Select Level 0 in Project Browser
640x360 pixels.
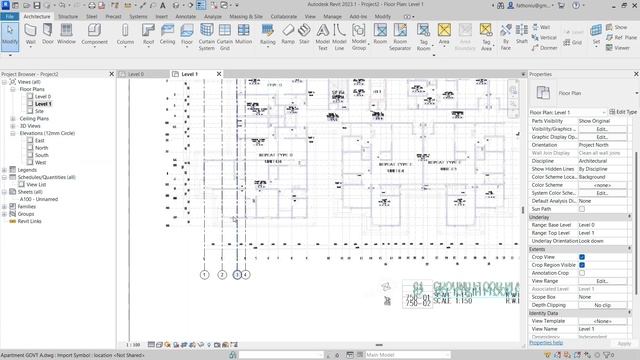click(x=42, y=96)
